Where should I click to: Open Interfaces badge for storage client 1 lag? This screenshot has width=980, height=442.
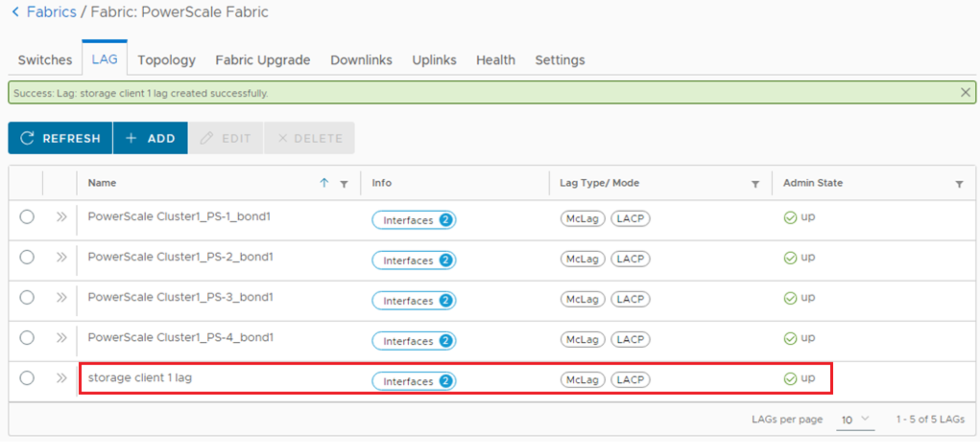point(414,381)
